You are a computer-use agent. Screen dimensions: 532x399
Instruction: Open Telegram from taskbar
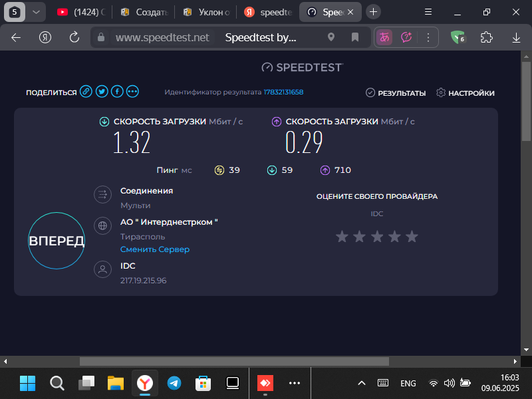point(174,384)
